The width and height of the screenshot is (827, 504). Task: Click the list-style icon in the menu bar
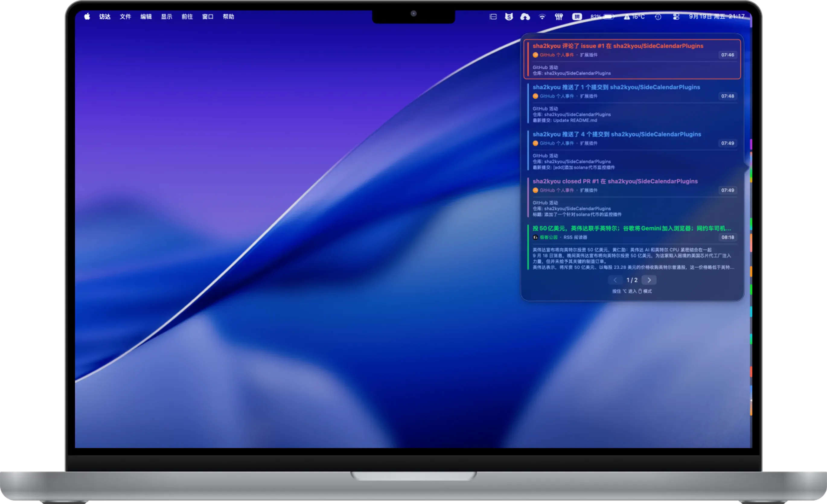click(493, 16)
